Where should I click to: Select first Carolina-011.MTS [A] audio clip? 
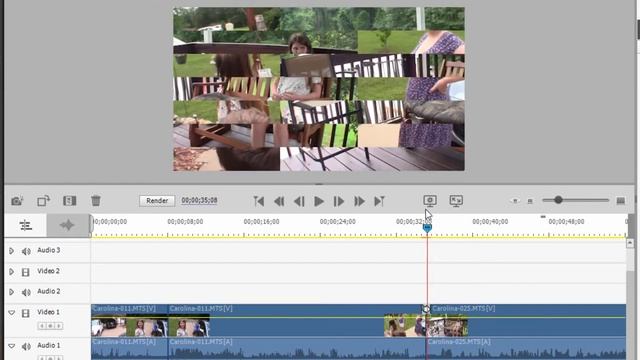129,349
